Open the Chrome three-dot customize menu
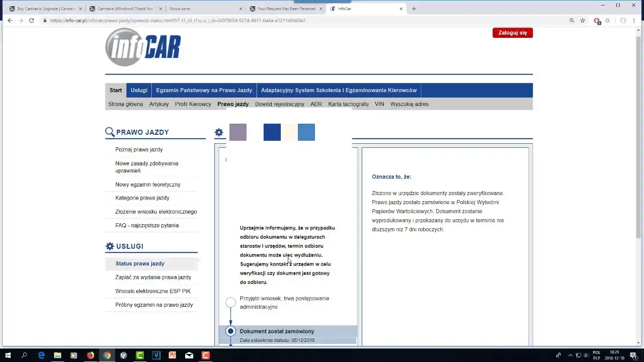 634,21
